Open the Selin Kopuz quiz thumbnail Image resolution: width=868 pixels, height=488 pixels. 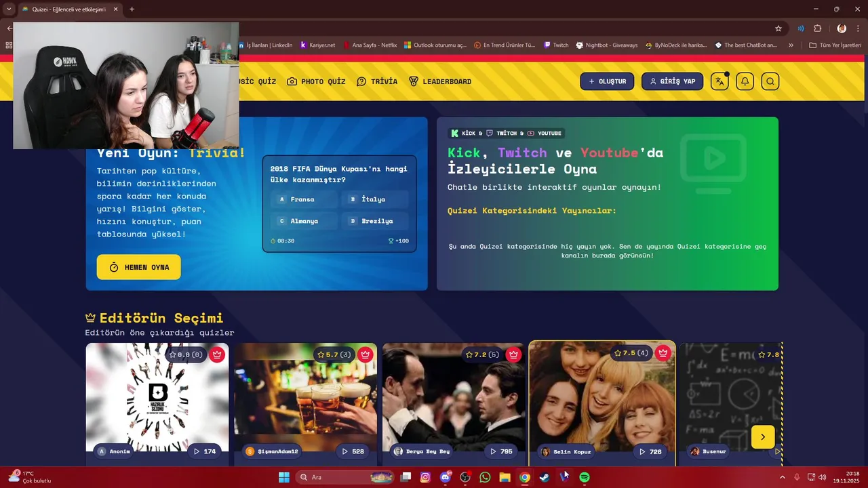point(602,396)
